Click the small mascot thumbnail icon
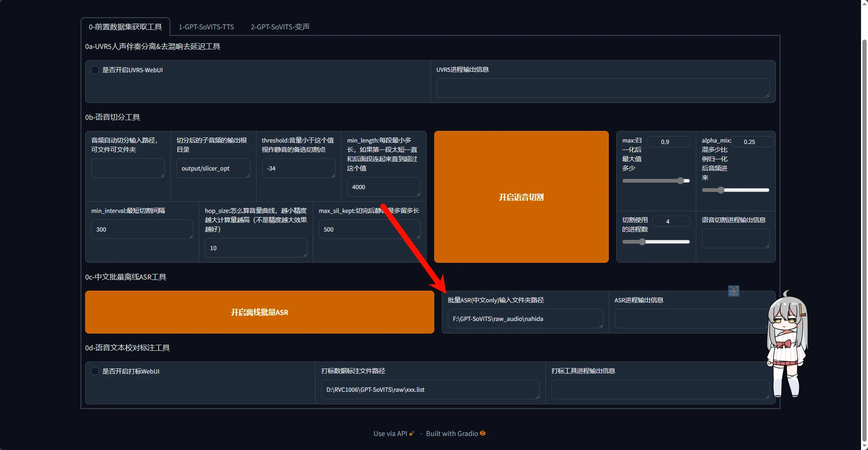Image resolution: width=868 pixels, height=450 pixels. coord(733,291)
